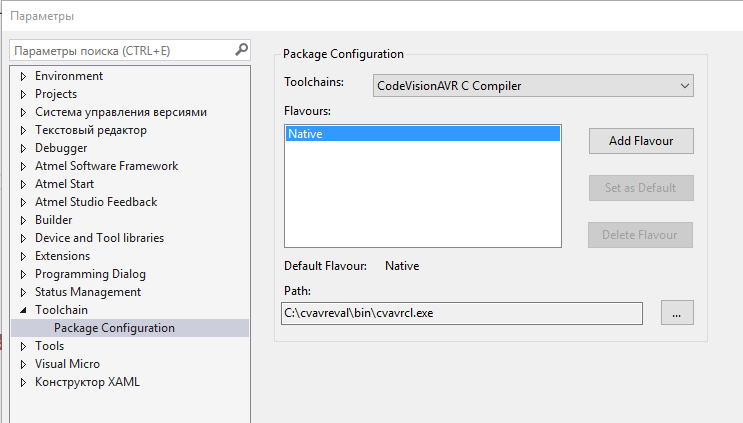
Task: Click the search parameters input field
Action: coord(120,50)
